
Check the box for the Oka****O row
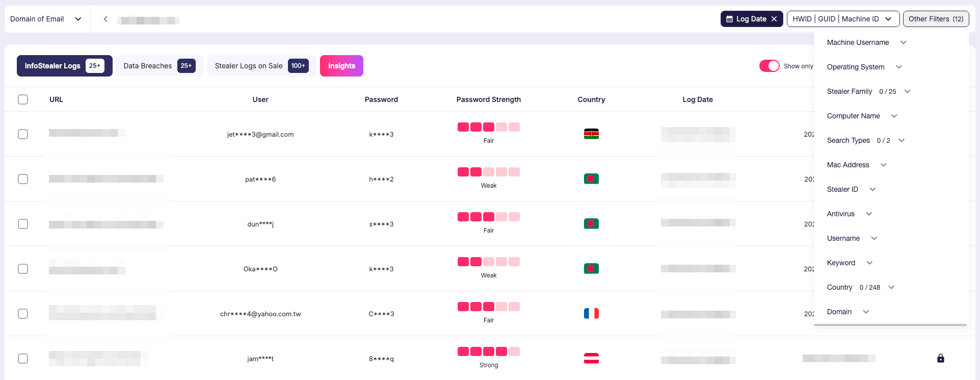(23, 269)
